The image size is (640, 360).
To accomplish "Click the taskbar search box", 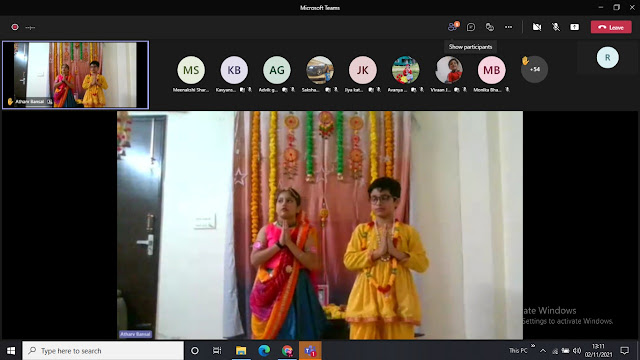I will click(103, 351).
